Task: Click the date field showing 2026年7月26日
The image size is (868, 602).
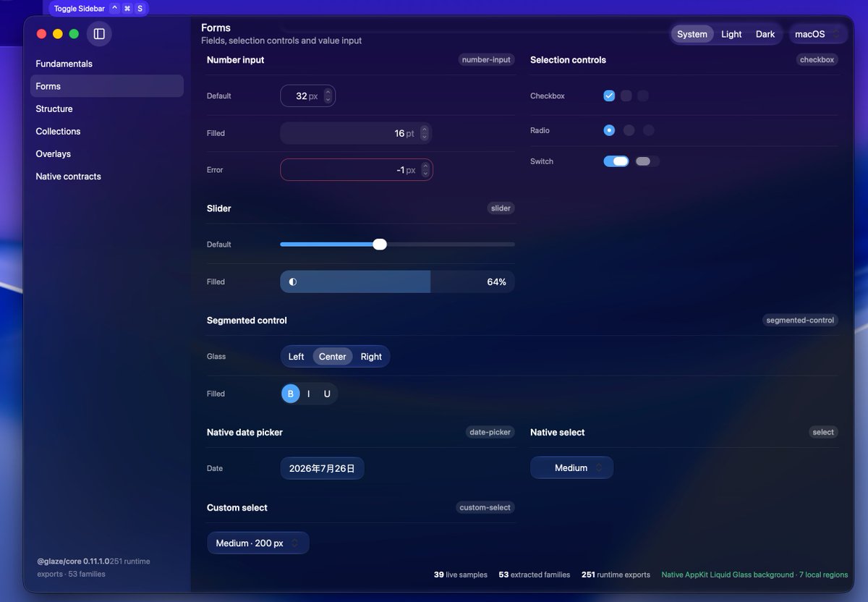Action: (x=322, y=468)
